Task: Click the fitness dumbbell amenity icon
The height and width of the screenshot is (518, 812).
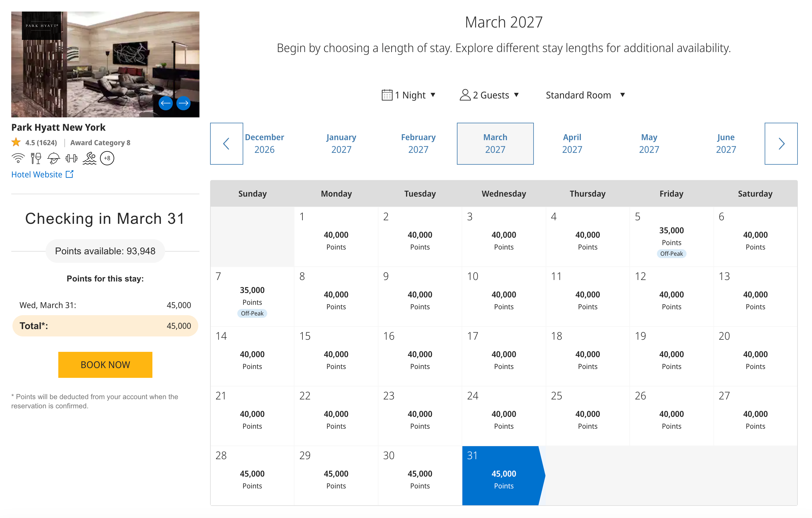Action: pyautogui.click(x=72, y=158)
